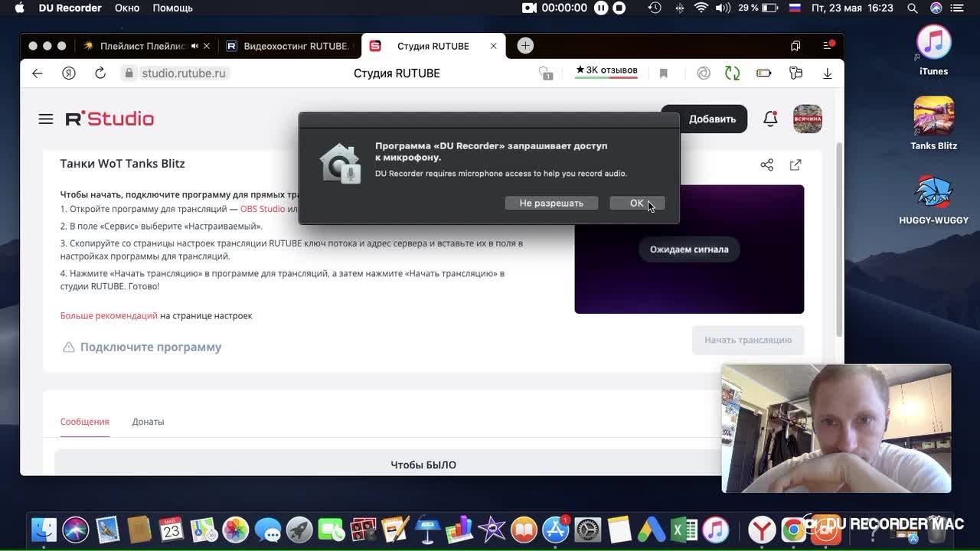Viewport: 980px width, 551px height.
Task: Open iMovie from the Dock
Action: [492, 530]
